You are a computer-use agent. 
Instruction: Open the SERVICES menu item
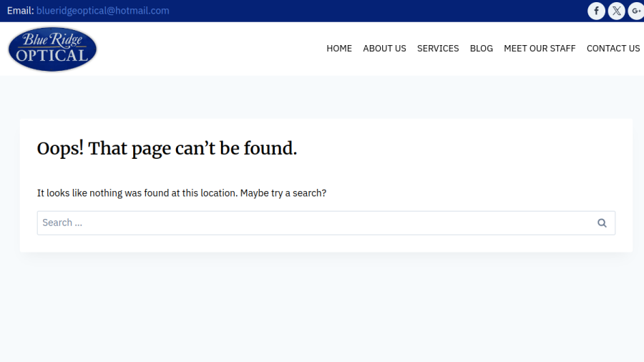438,49
